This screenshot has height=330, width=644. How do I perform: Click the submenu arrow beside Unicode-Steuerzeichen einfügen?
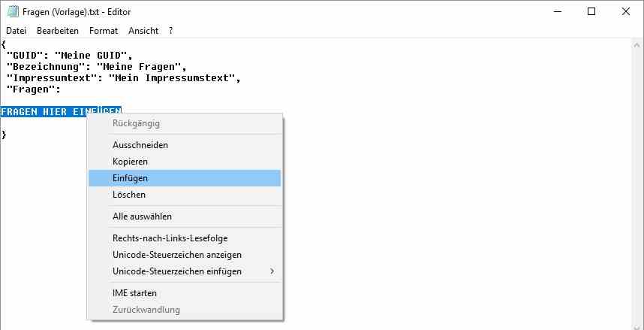pos(272,271)
